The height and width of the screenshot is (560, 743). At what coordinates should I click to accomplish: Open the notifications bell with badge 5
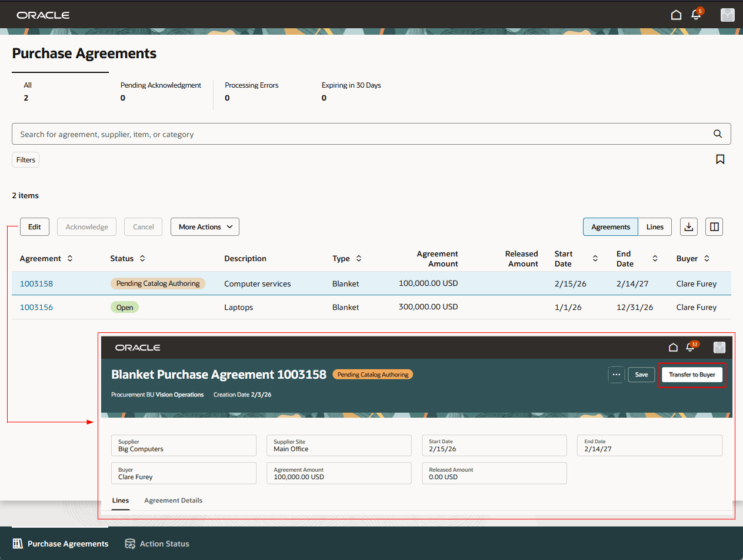[697, 15]
